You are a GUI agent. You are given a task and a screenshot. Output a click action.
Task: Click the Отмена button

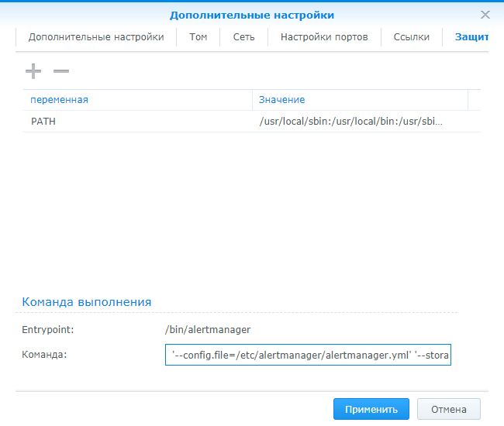click(448, 410)
